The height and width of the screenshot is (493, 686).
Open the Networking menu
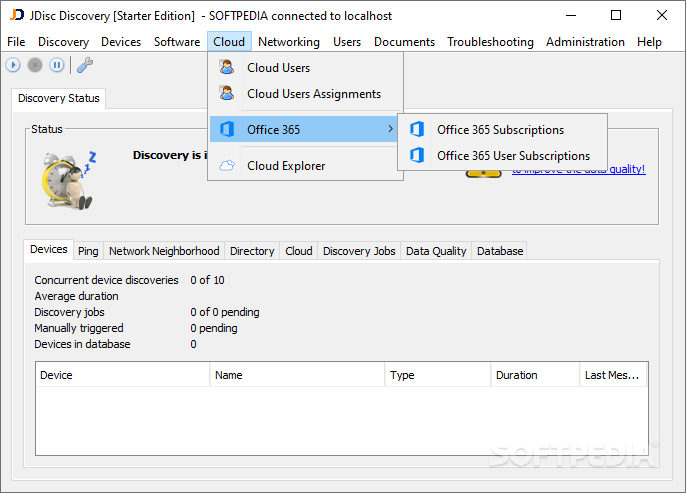click(x=289, y=42)
